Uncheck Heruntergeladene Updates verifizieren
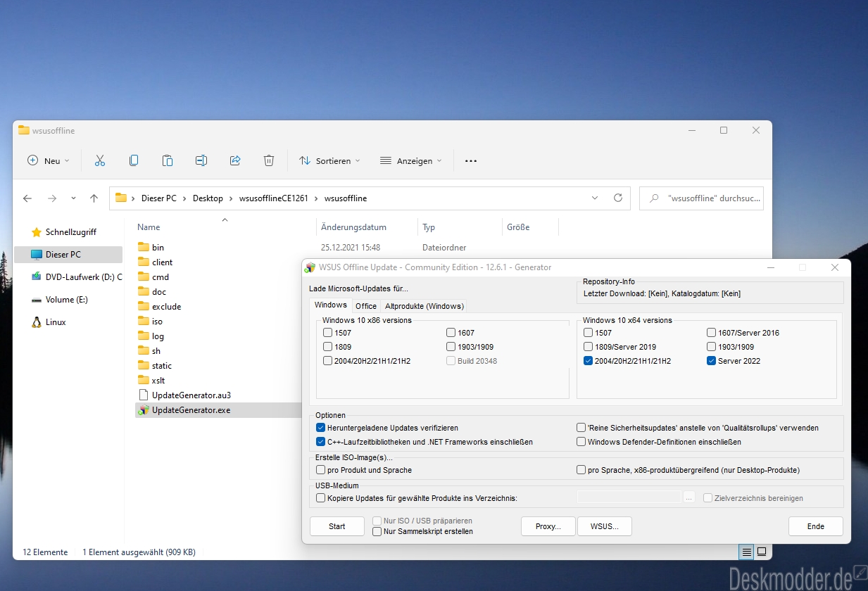This screenshot has height=591, width=868. (x=321, y=428)
